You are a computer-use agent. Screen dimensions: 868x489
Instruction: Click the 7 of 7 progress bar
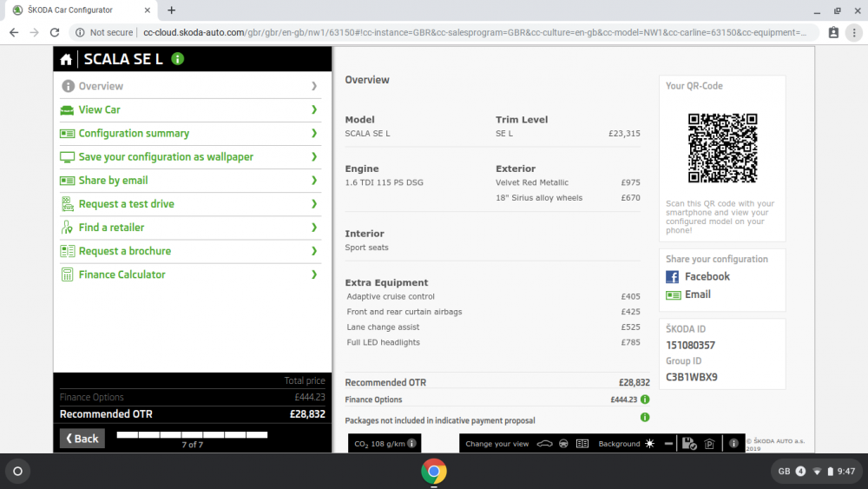click(x=192, y=435)
